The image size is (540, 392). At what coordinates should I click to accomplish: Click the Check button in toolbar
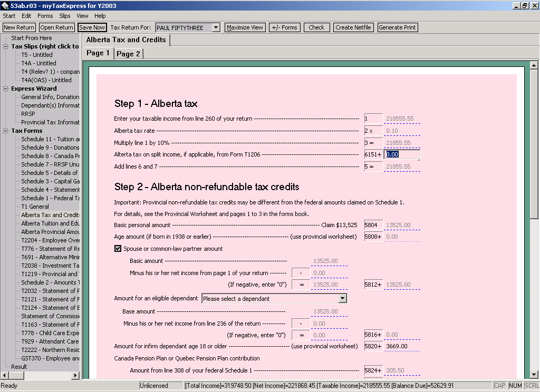point(316,27)
